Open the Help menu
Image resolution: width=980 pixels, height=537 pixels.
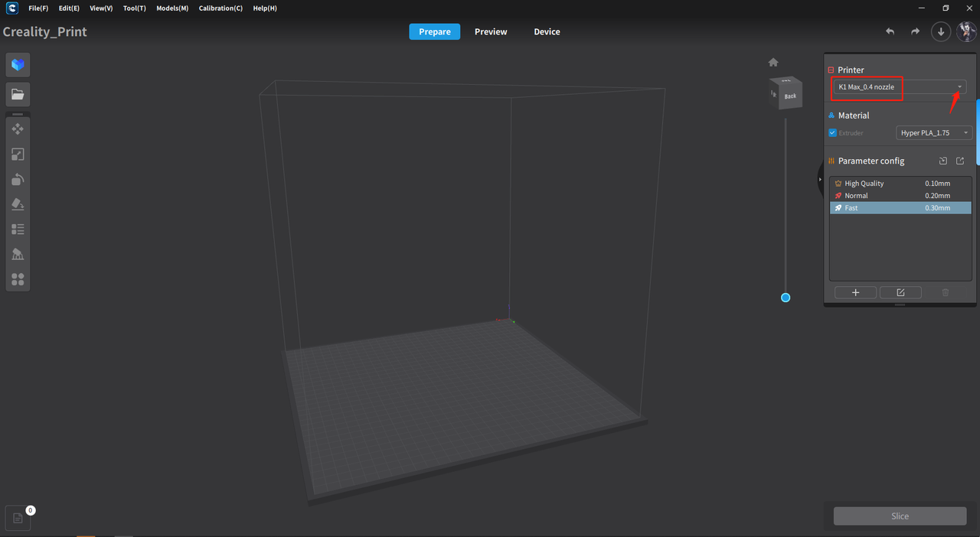265,8
